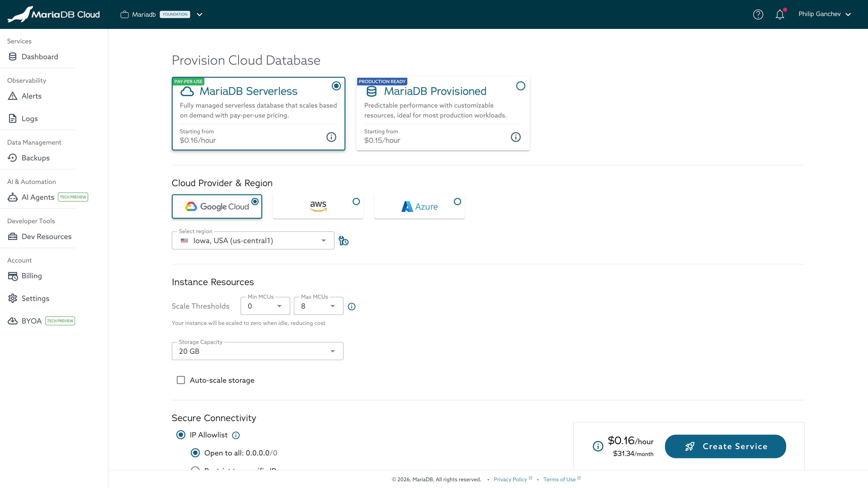
Task: Expand the Philip Ganchev account menu
Action: click(825, 14)
